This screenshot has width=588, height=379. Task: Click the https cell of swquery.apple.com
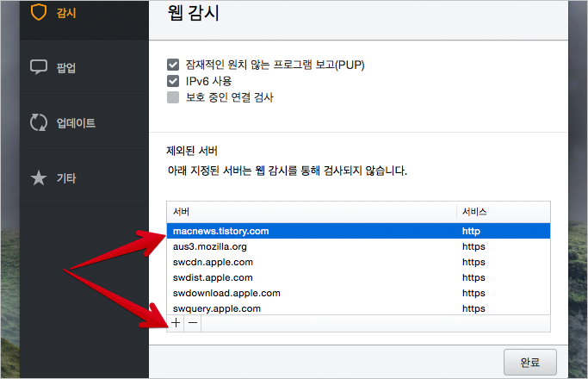point(473,308)
